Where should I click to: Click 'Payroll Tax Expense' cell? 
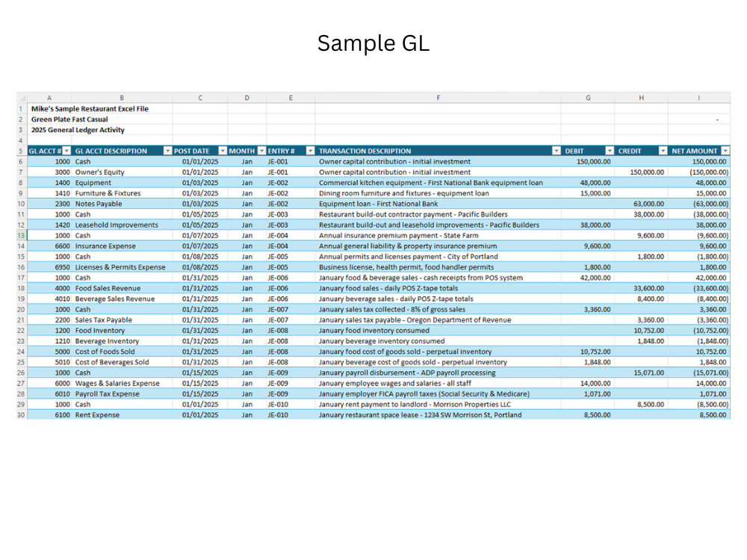[122, 393]
